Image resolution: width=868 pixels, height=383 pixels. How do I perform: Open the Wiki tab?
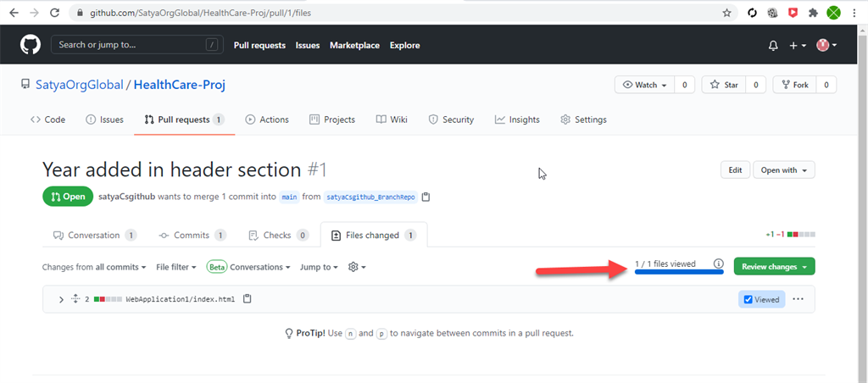(392, 119)
